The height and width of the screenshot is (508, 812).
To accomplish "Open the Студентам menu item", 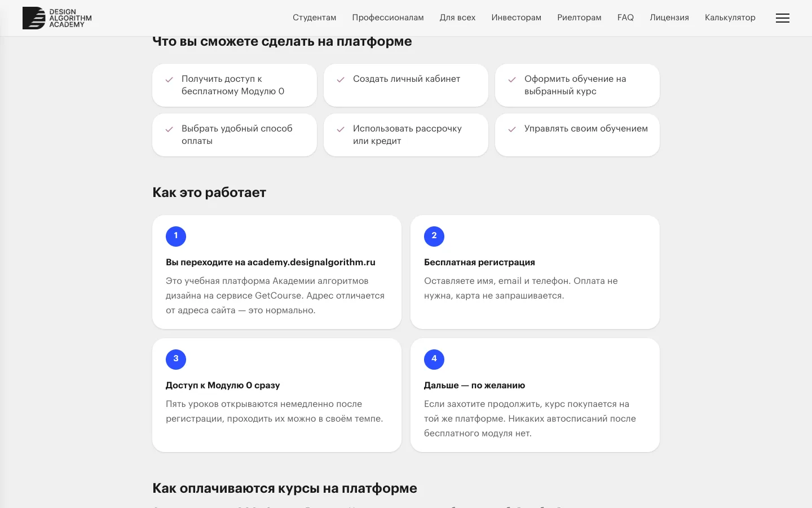I will point(315,17).
